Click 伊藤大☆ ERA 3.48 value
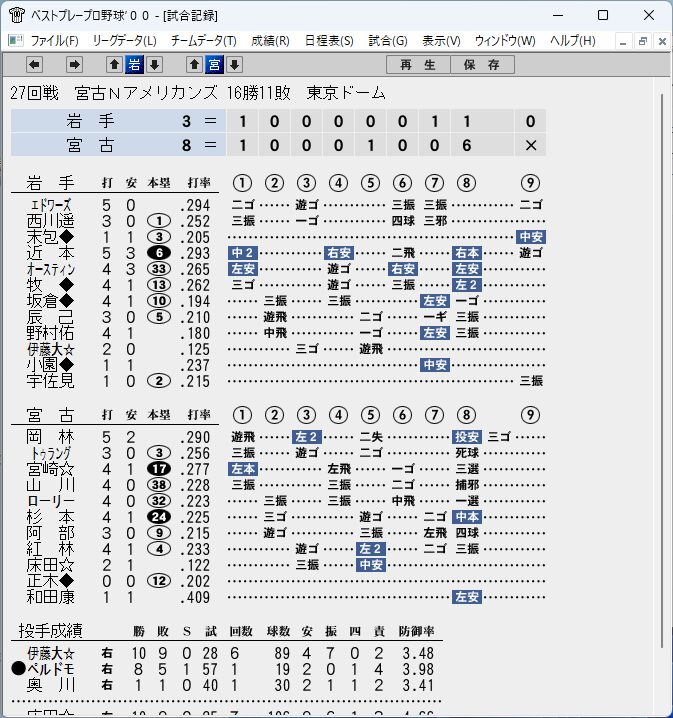 pyautogui.click(x=418, y=653)
